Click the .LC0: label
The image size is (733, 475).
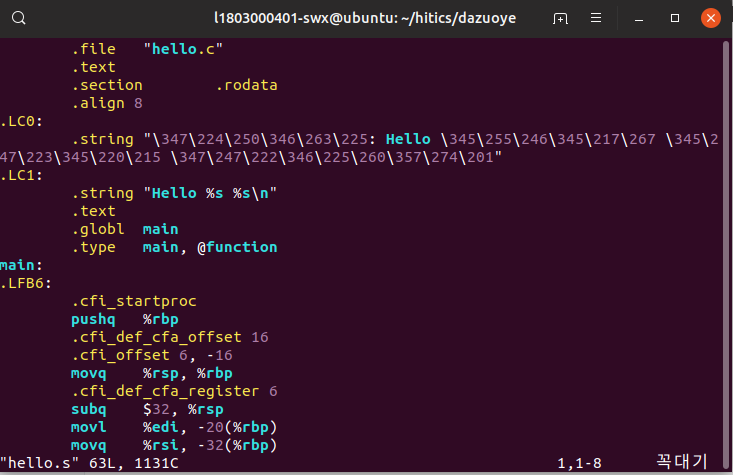(x=22, y=121)
